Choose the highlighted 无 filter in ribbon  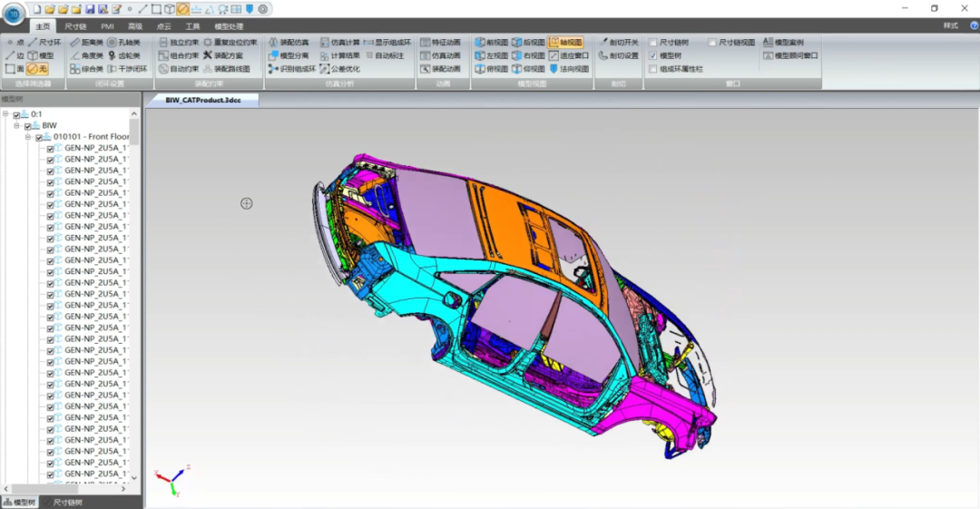(x=37, y=69)
